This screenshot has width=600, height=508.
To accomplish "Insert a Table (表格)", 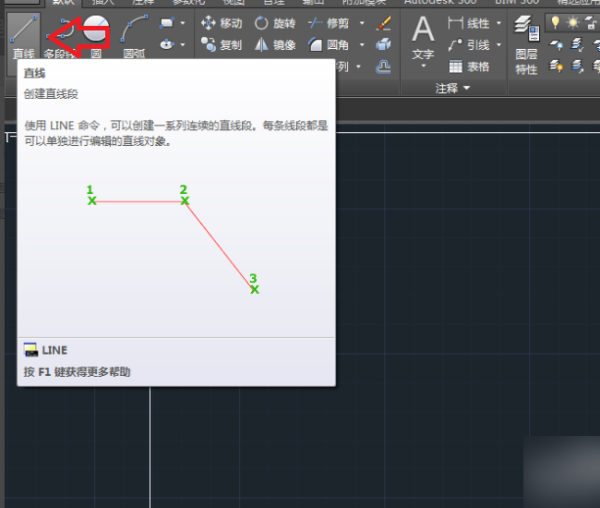I will coord(469,67).
